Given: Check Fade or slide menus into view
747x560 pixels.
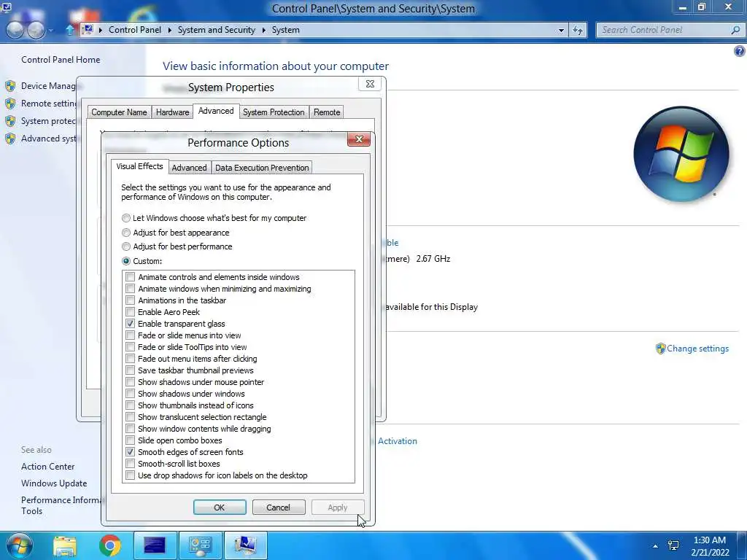Looking at the screenshot, I should click(130, 335).
